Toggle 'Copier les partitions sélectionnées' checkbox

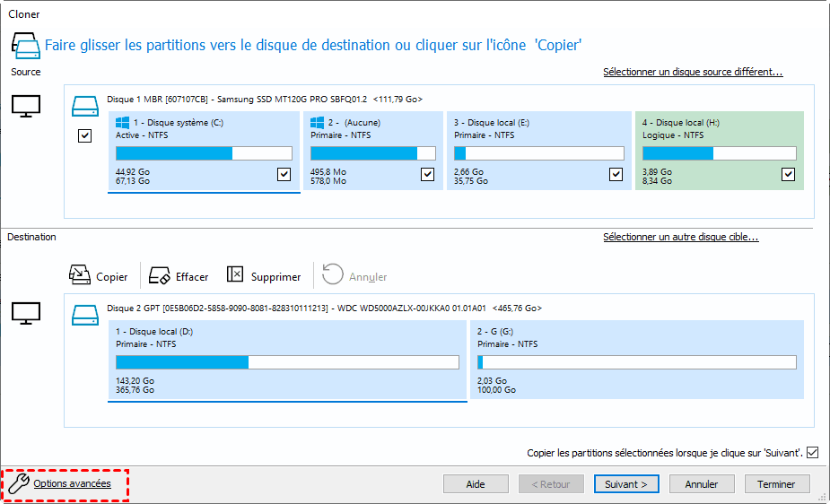click(813, 453)
